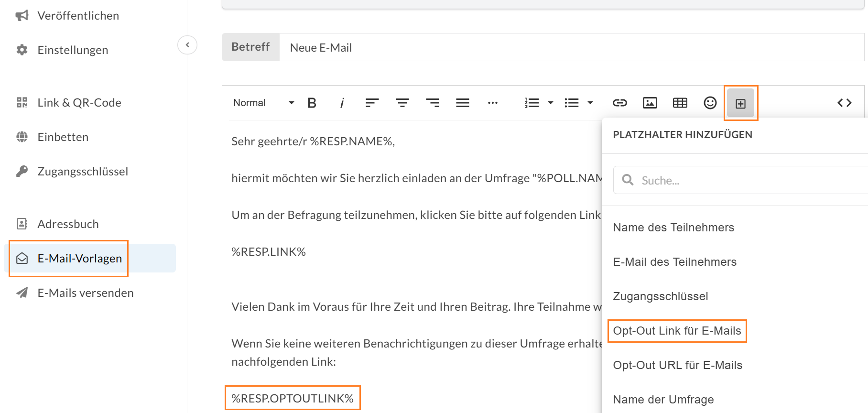Click the QR-code icon in sidebar

22,102
